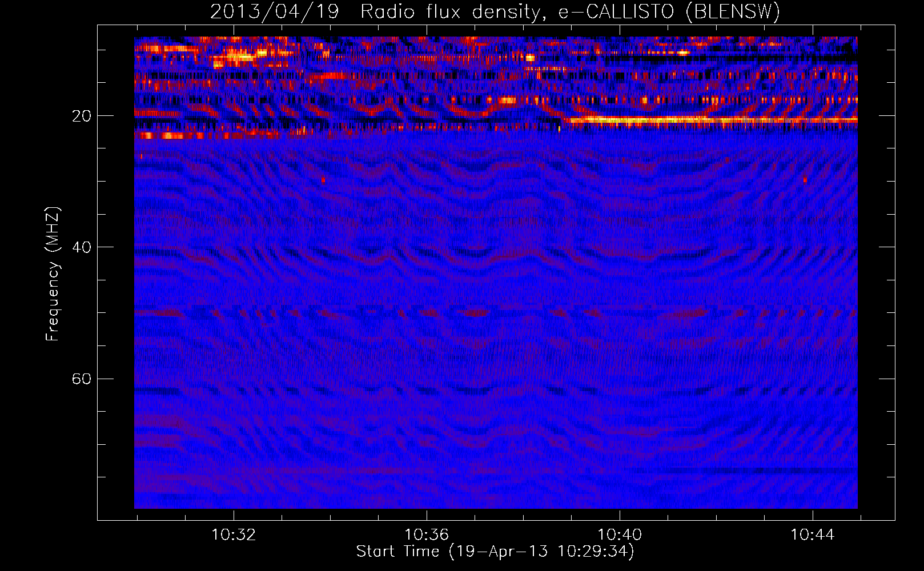Click the 10:44 time tick label
Screen dimensions: 924x571
(x=813, y=535)
